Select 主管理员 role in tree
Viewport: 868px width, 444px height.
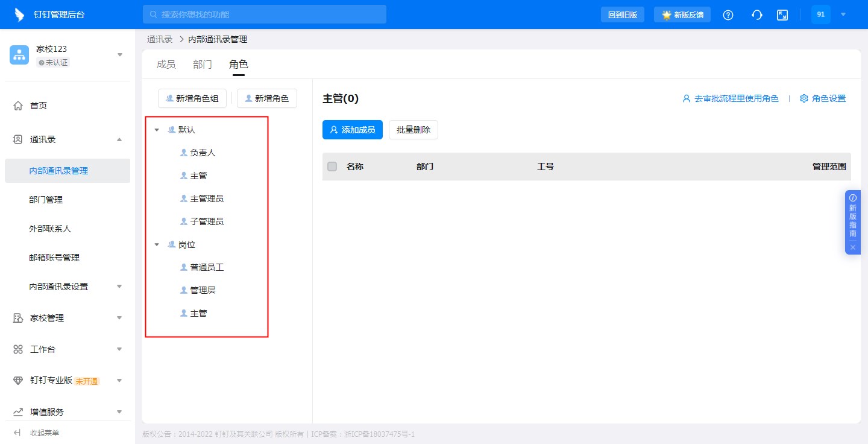[207, 198]
